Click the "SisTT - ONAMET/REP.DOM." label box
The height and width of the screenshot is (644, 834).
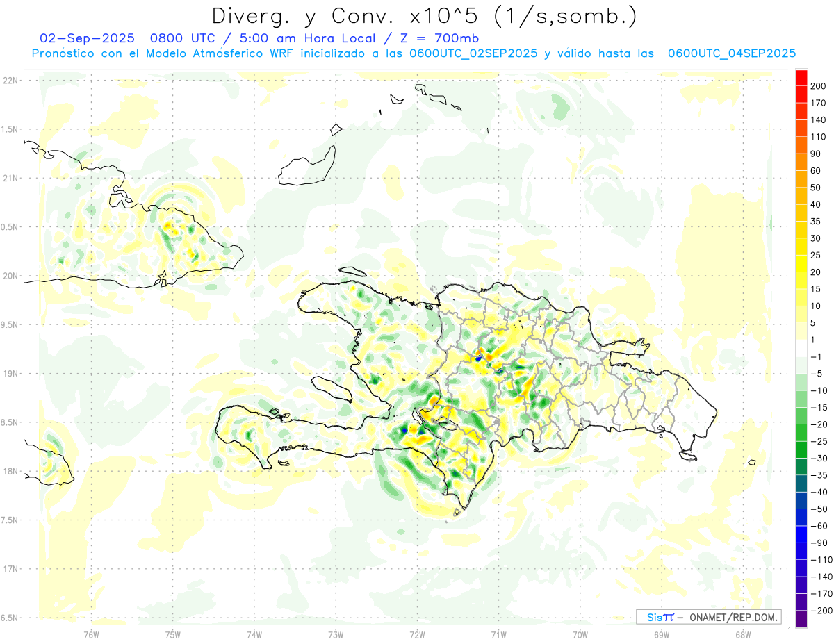708,617
